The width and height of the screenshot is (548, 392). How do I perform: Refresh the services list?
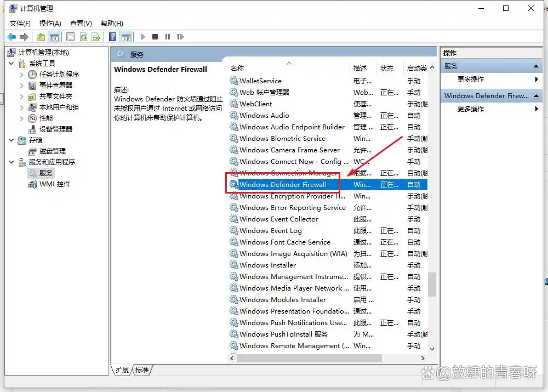click(x=83, y=37)
